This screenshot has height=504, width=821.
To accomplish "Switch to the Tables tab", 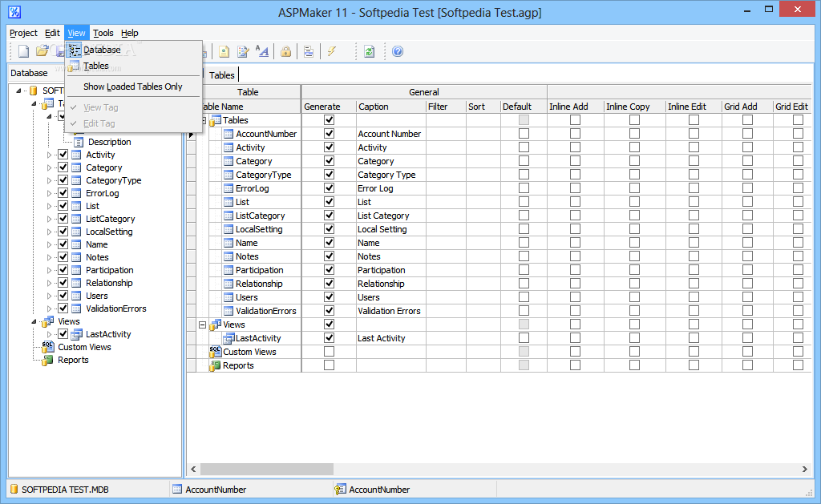I will 221,75.
